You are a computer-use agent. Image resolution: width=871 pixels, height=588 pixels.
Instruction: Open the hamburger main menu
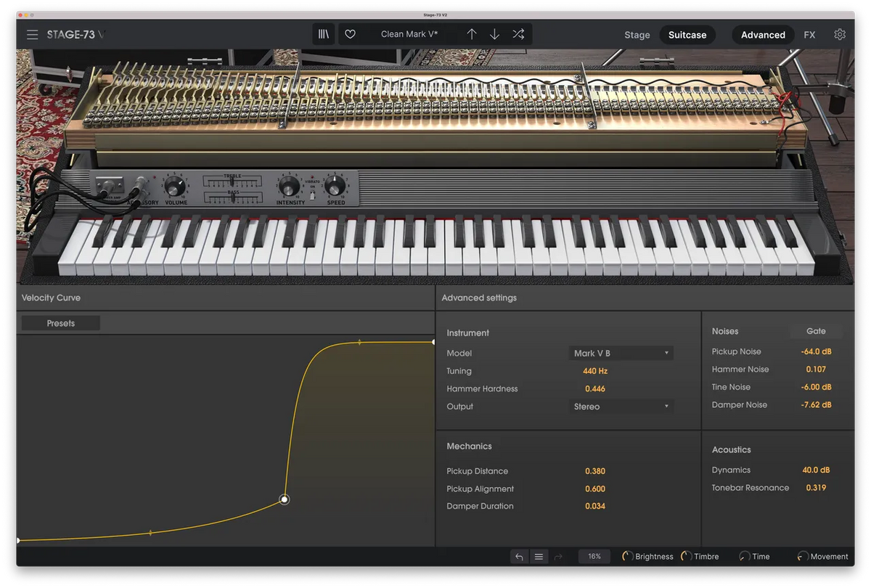point(32,35)
